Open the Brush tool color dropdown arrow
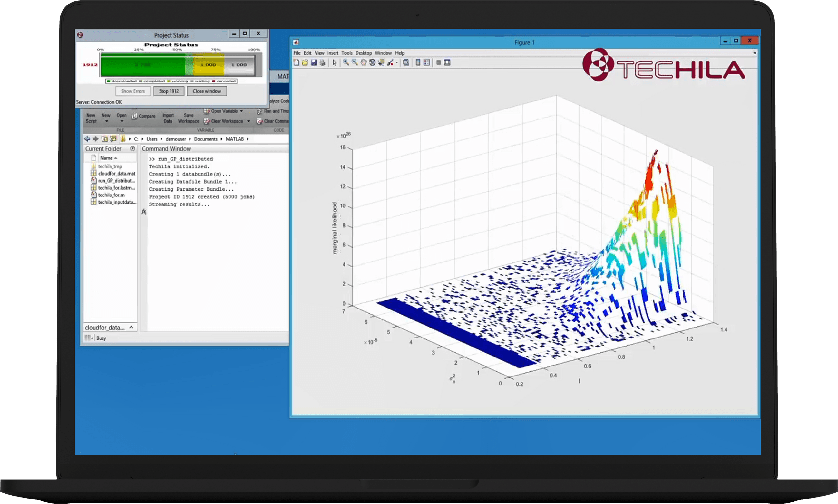The image size is (838, 504). point(396,63)
